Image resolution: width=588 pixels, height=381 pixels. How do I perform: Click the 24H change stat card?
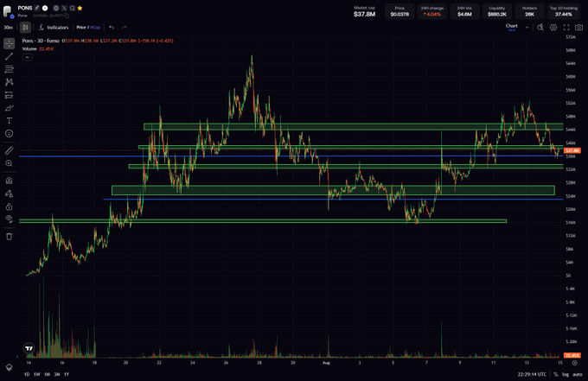[432, 11]
